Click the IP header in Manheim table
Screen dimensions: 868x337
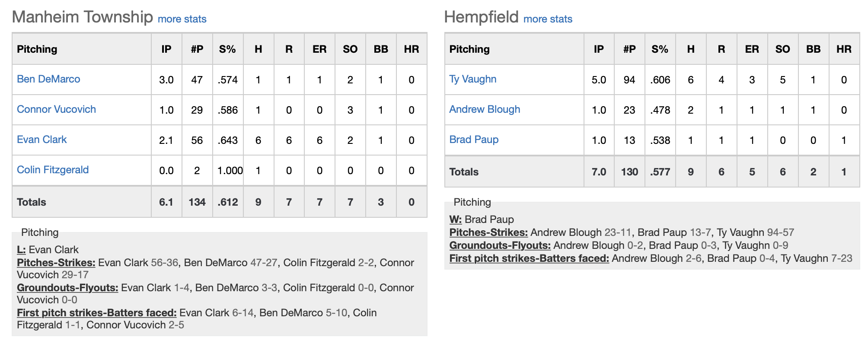click(166, 49)
